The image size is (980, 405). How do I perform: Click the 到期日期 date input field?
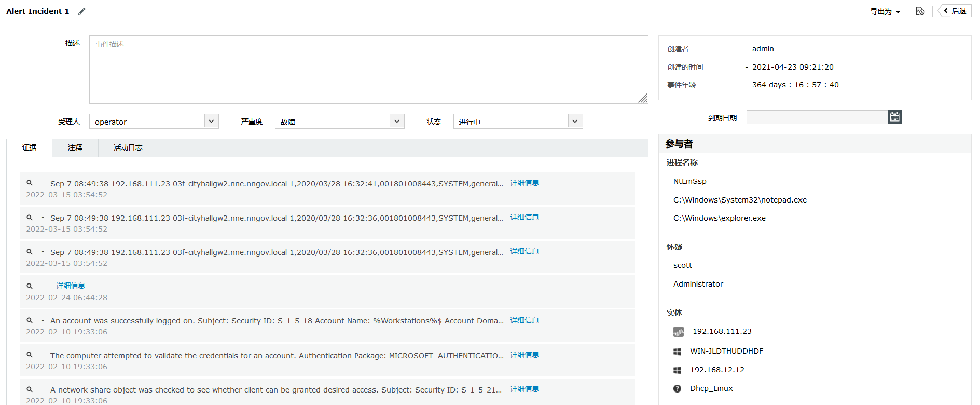(817, 117)
